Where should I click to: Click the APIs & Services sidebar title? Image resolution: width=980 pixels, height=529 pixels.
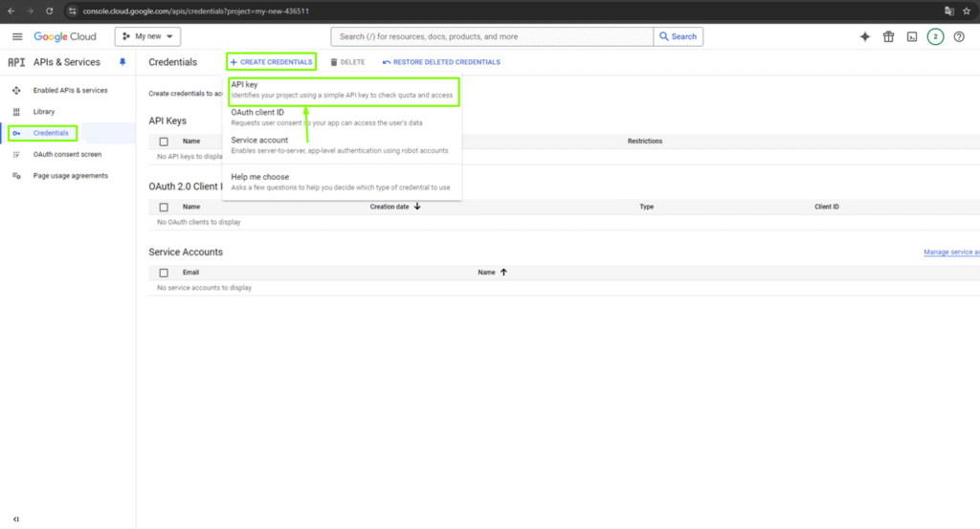pos(66,62)
